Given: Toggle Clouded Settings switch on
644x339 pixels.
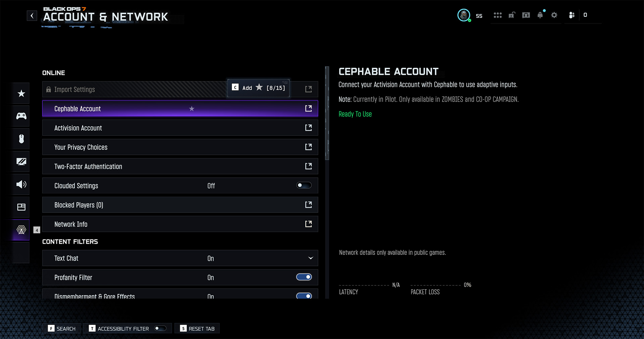Looking at the screenshot, I should pos(304,185).
